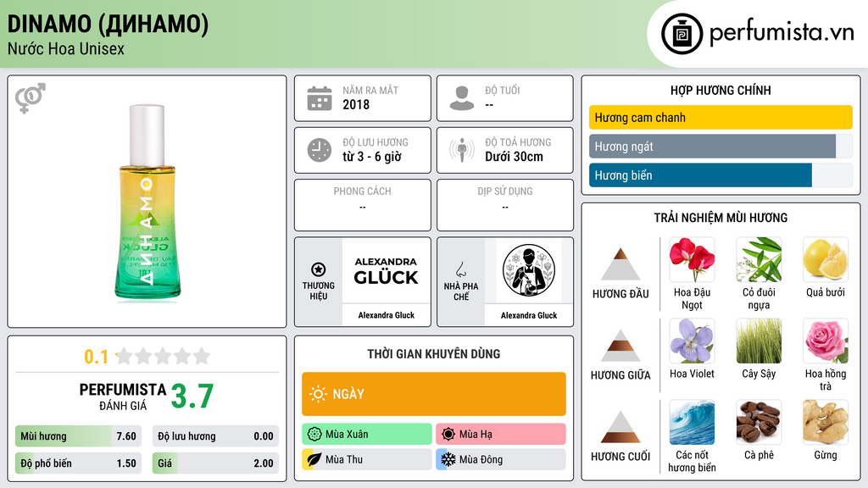The image size is (868, 488).
Task: Click the Độ lưu hương 0.00 rating bar
Action: pos(215,436)
